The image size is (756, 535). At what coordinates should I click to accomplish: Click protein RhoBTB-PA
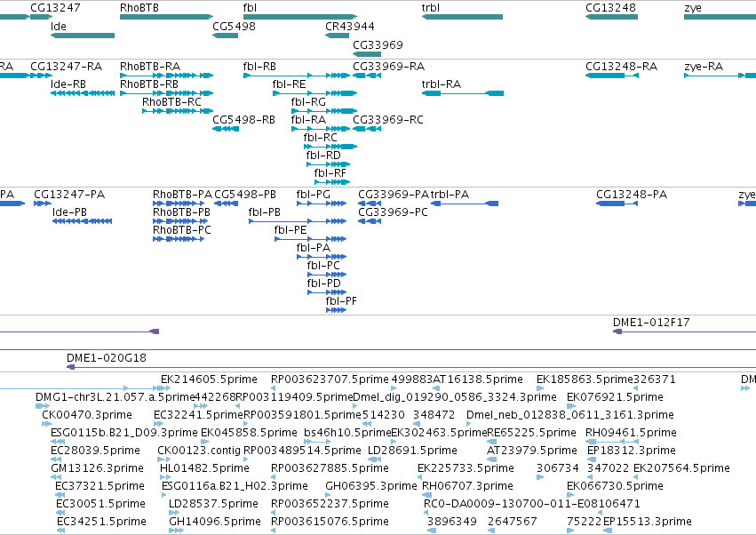click(x=179, y=204)
